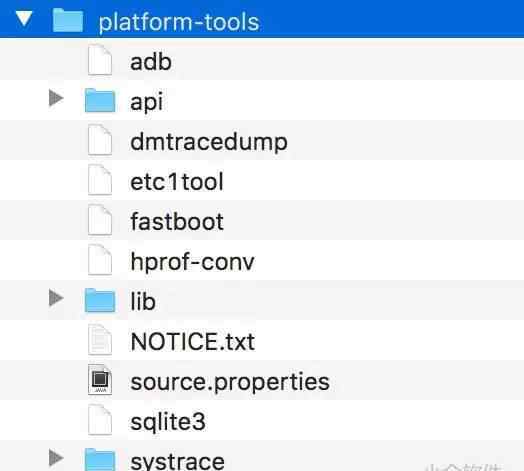This screenshot has height=471, width=524.
Task: Click the api folder icon
Action: [x=100, y=101]
